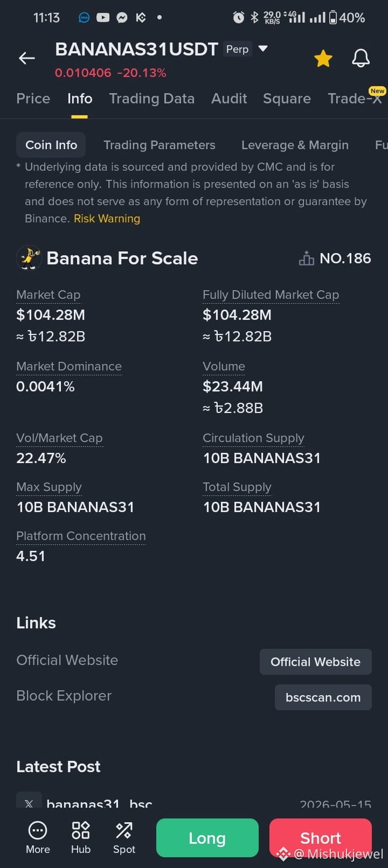Tap the back arrow icon
388x868 pixels.
(27, 58)
